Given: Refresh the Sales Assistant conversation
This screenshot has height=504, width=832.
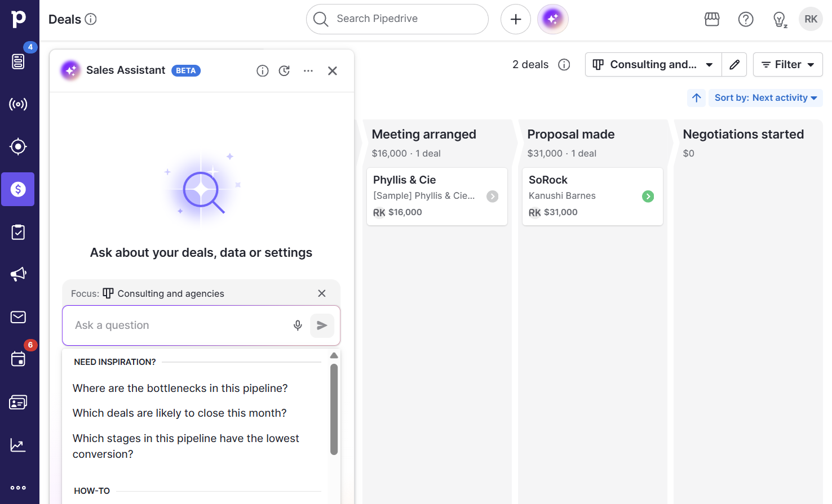Looking at the screenshot, I should [x=284, y=70].
